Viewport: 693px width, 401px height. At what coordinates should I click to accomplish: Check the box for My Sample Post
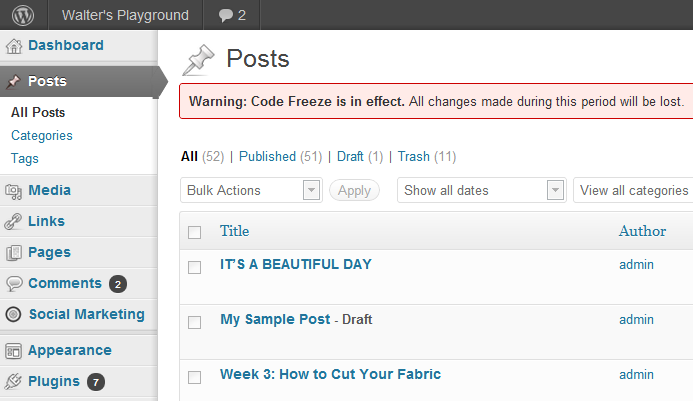[x=194, y=322]
